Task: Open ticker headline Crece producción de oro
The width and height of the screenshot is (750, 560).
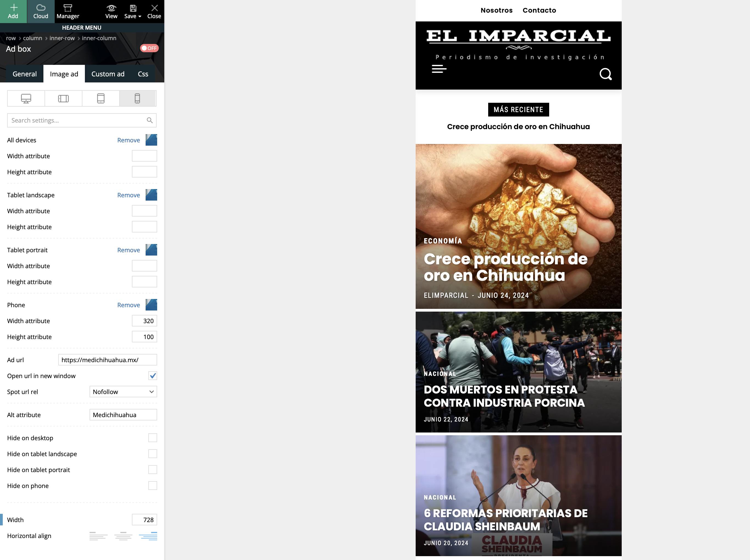Action: [x=518, y=126]
